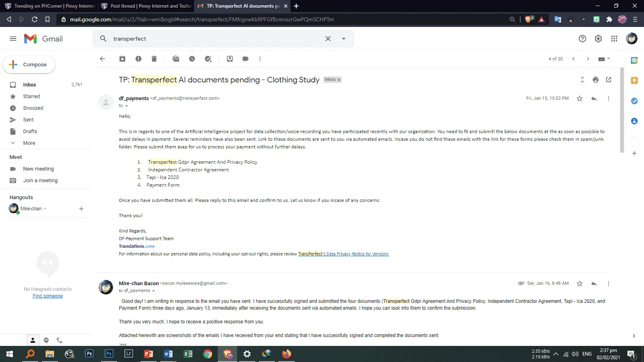Click the Compose button
644x362 pixels.
[29, 65]
